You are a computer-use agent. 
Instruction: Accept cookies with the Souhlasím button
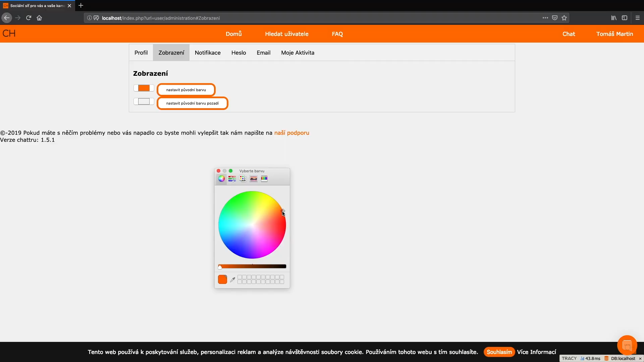[x=499, y=352]
